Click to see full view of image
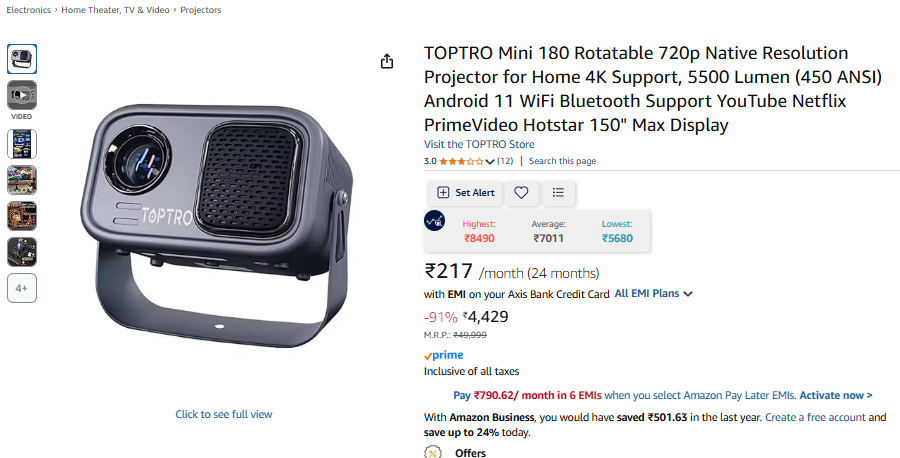This screenshot has height=458, width=900. (224, 414)
